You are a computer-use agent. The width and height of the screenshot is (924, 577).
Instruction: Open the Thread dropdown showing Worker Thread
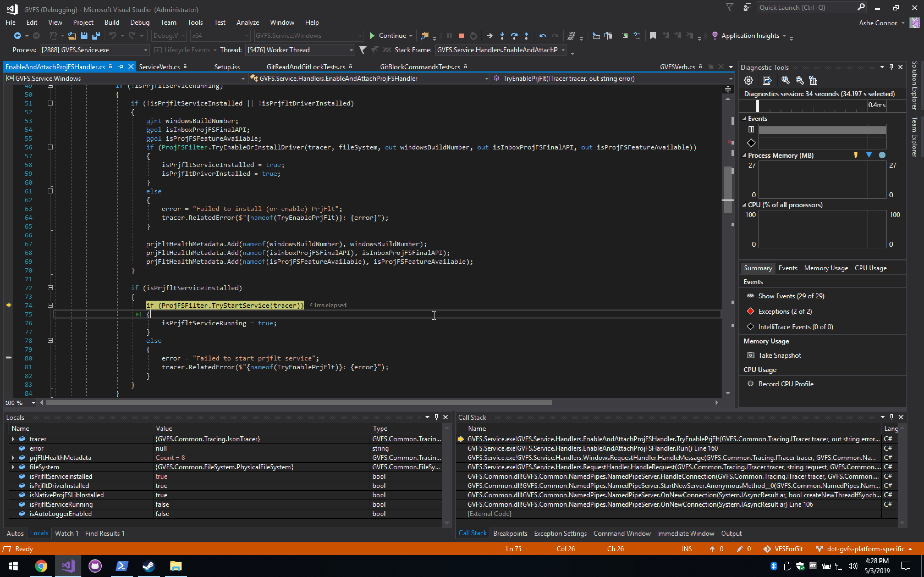coord(351,50)
